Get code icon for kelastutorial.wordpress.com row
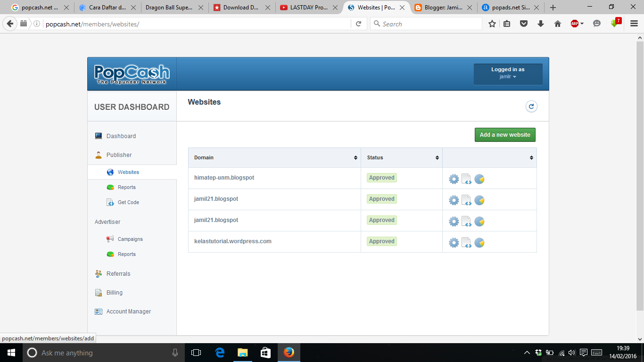644x362 pixels. tap(466, 243)
